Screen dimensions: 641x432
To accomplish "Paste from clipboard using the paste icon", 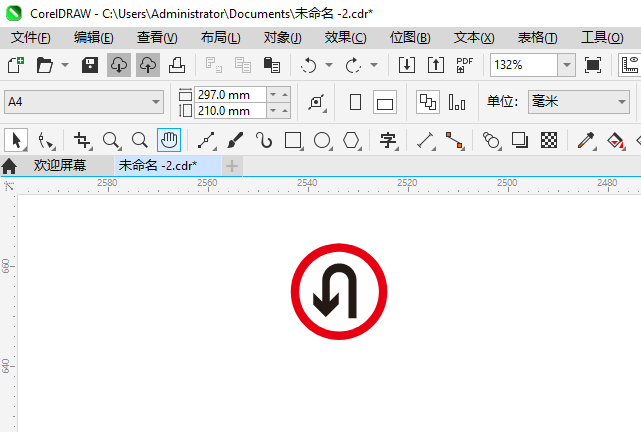I will 272,65.
